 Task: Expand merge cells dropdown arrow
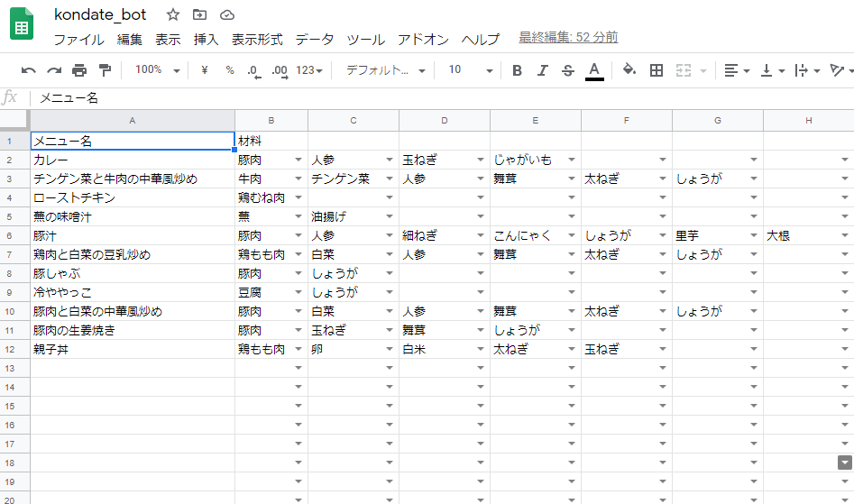point(703,70)
